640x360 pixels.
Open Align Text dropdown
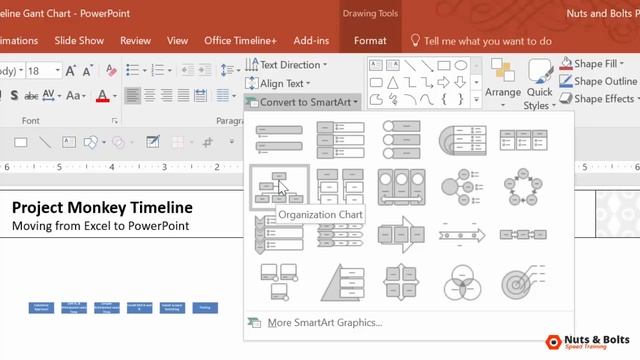[278, 83]
